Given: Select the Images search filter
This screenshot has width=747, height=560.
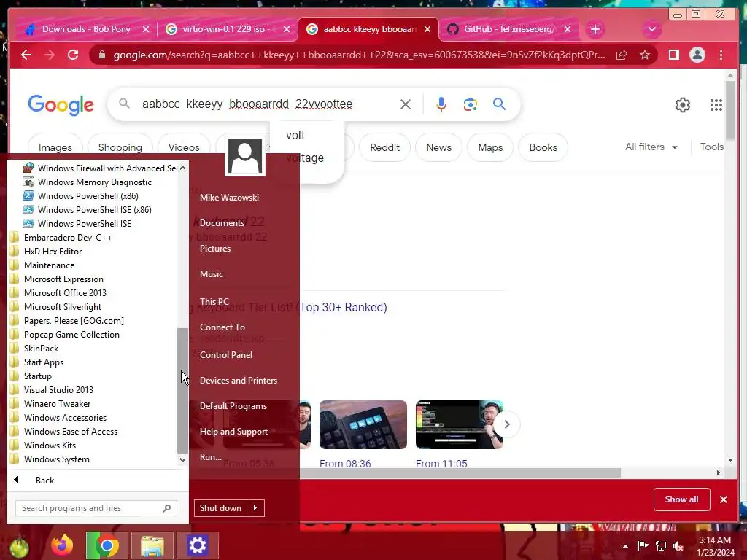Looking at the screenshot, I should point(55,147).
